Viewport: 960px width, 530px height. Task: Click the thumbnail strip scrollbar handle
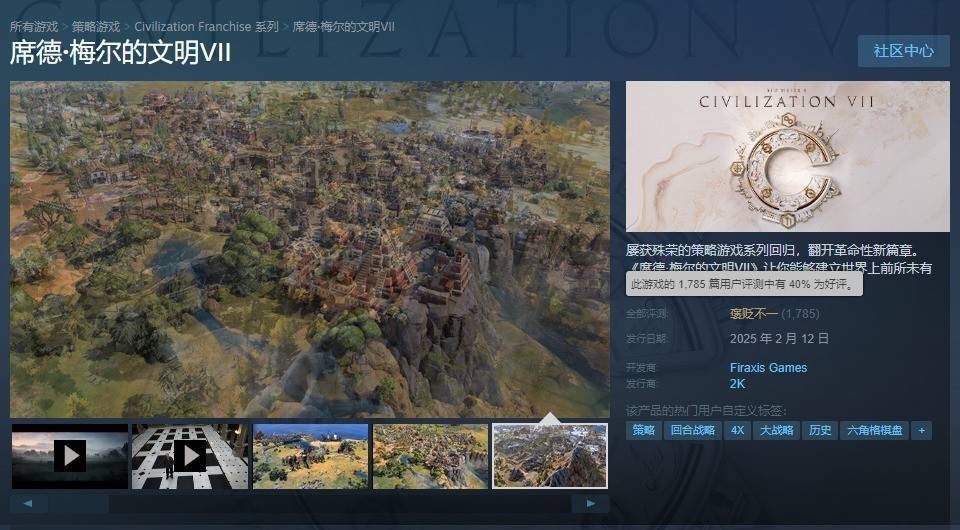click(78, 504)
